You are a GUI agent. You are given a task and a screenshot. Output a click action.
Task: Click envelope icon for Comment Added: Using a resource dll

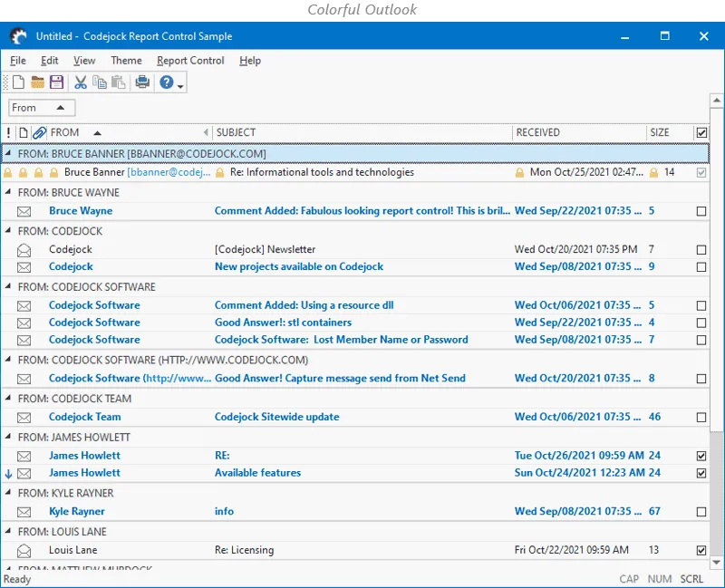coord(24,306)
